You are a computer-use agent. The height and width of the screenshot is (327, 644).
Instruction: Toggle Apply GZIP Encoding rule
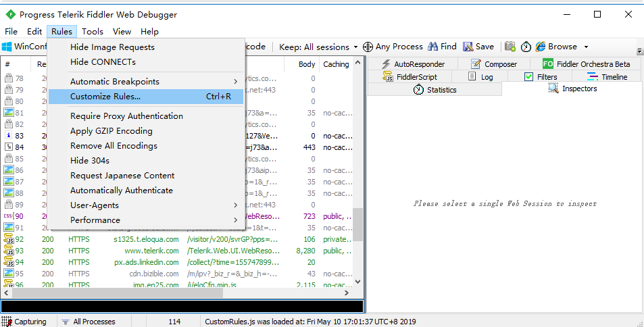coord(146,131)
